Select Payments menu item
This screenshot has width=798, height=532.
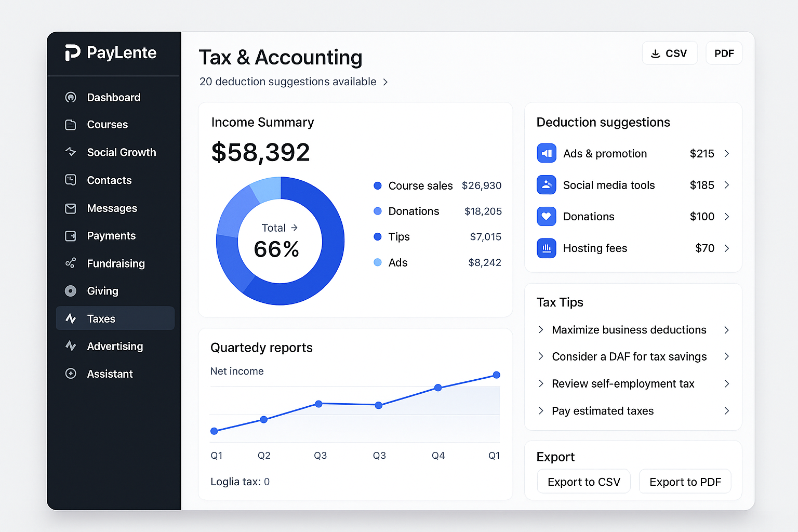(x=115, y=236)
